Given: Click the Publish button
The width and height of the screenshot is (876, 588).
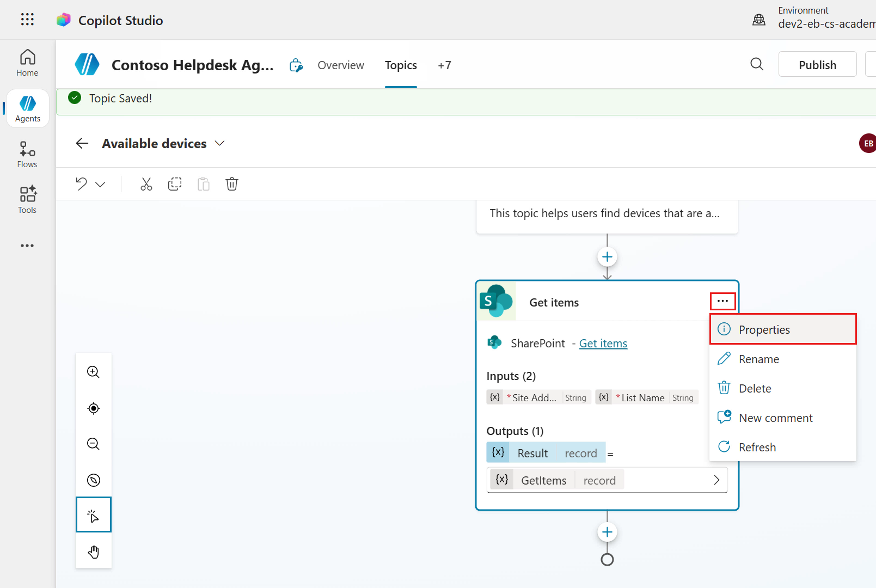Looking at the screenshot, I should (x=817, y=65).
